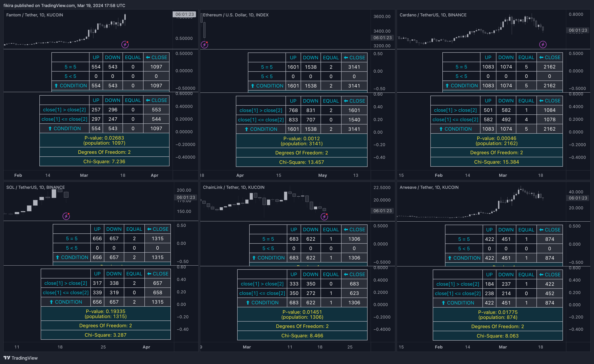Click 'P-value: 0.19335' in SOL table

(x=105, y=311)
